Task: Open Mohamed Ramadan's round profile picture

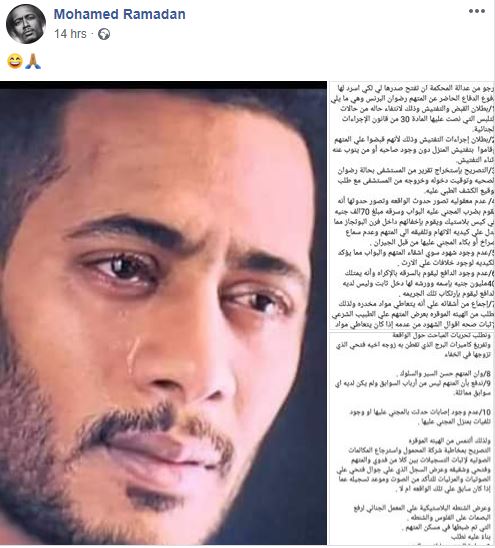Action: [26, 24]
